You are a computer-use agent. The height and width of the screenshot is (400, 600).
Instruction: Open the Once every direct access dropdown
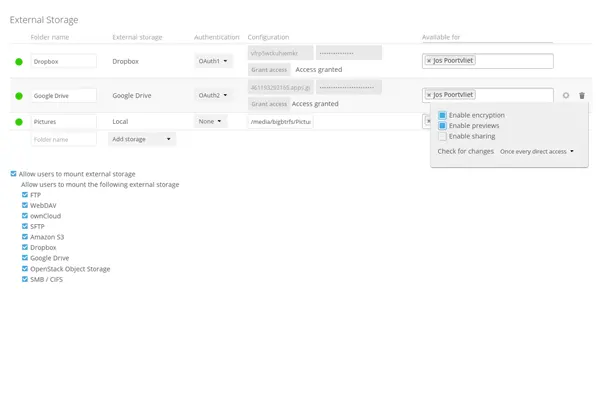click(537, 151)
